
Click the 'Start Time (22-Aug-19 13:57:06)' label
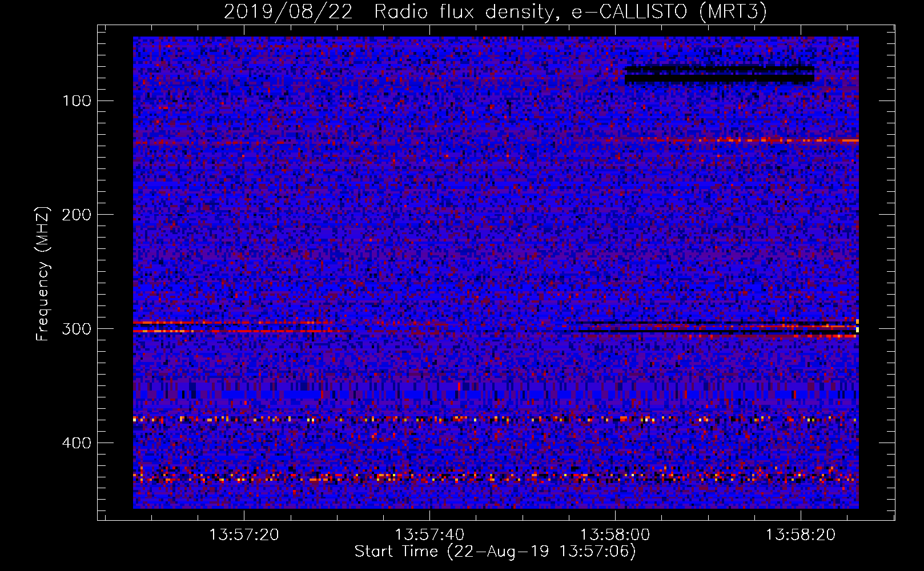[495, 552]
